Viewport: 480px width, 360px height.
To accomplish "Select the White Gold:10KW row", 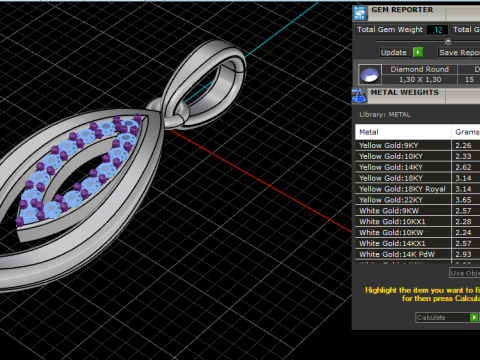I will point(418,233).
